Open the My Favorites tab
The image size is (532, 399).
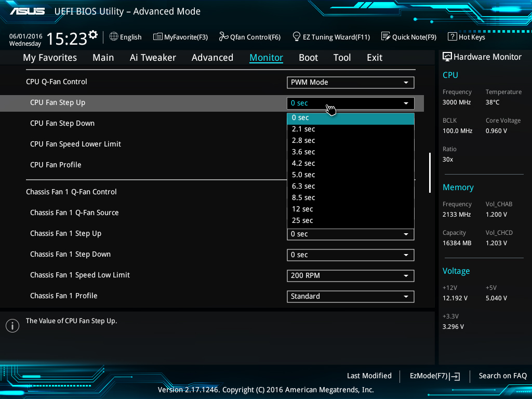(50, 58)
